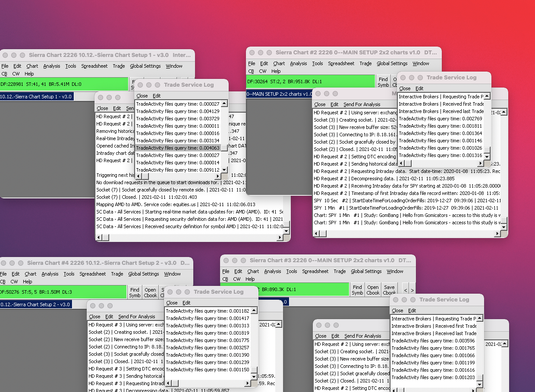Image resolution: width=535 pixels, height=392 pixels.
Task: Open Chart menu in Sierra Chart Setup 1 window
Action: 32,66
